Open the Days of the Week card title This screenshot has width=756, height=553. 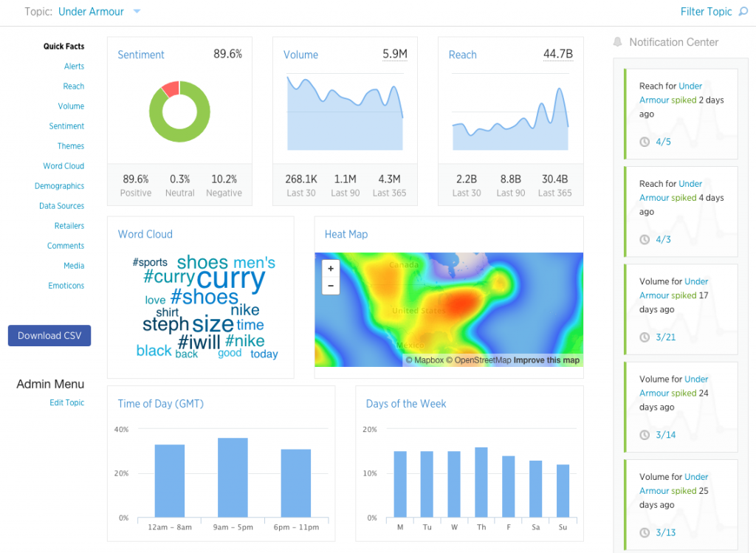tap(406, 404)
